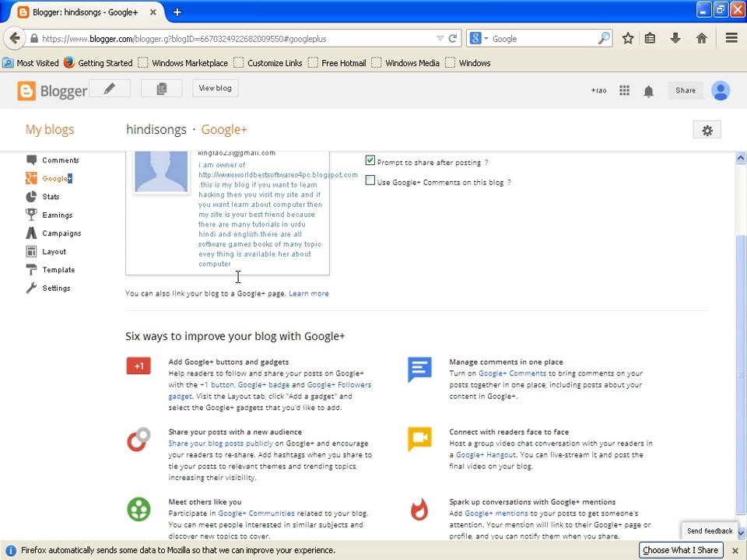
Task: Click the Campaigns sidebar icon
Action: coord(31,233)
